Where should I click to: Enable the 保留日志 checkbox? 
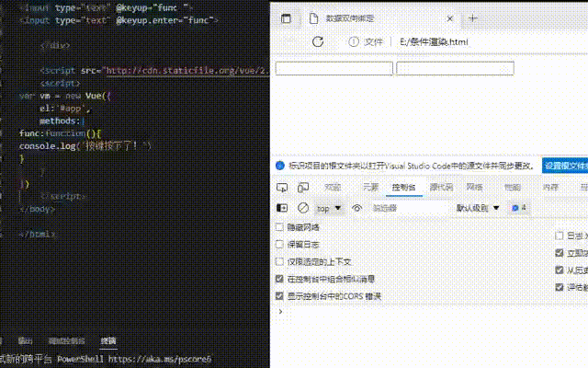[x=279, y=244]
